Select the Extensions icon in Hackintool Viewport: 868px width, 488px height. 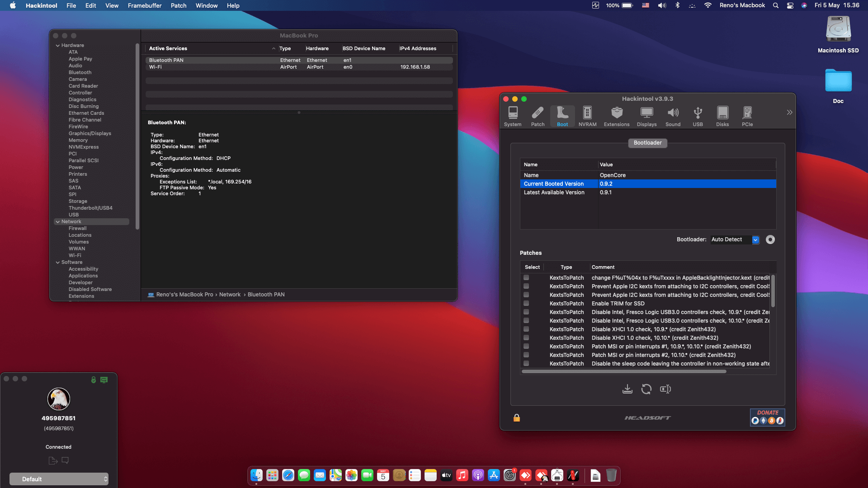point(616,116)
